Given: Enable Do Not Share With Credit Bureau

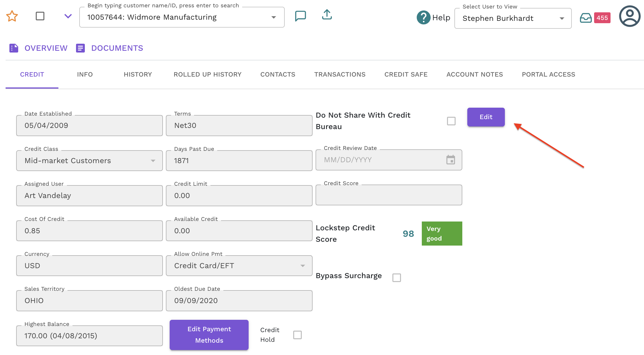Looking at the screenshot, I should tap(451, 121).
